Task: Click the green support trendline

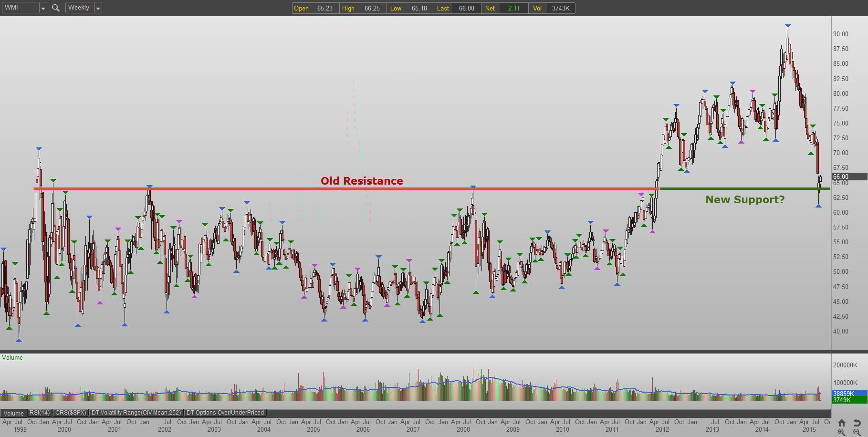Action: click(x=744, y=188)
